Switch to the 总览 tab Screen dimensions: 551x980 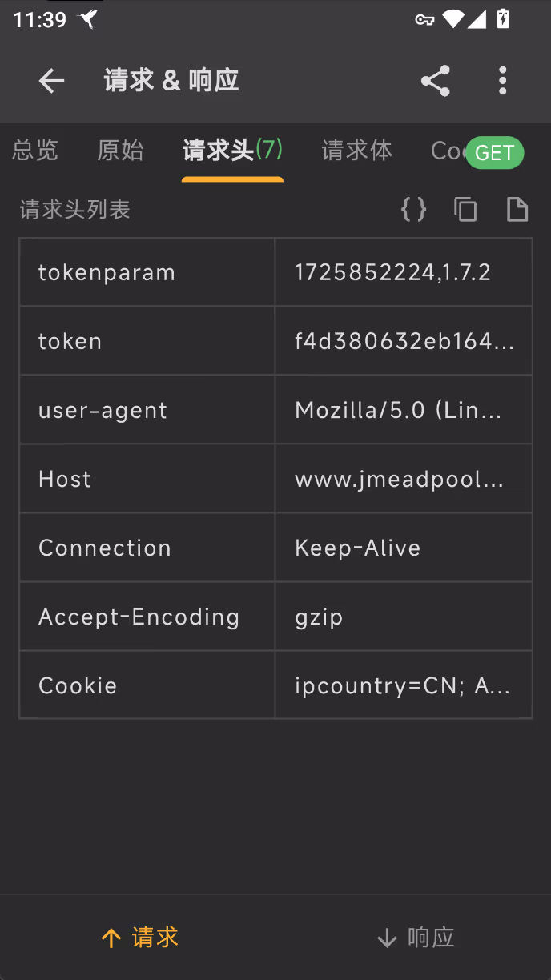point(35,151)
